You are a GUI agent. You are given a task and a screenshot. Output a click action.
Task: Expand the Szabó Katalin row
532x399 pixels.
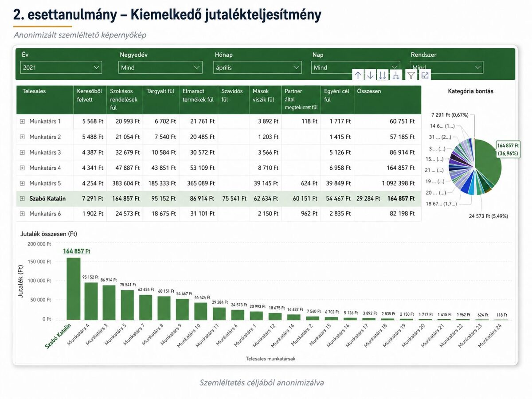(x=22, y=199)
